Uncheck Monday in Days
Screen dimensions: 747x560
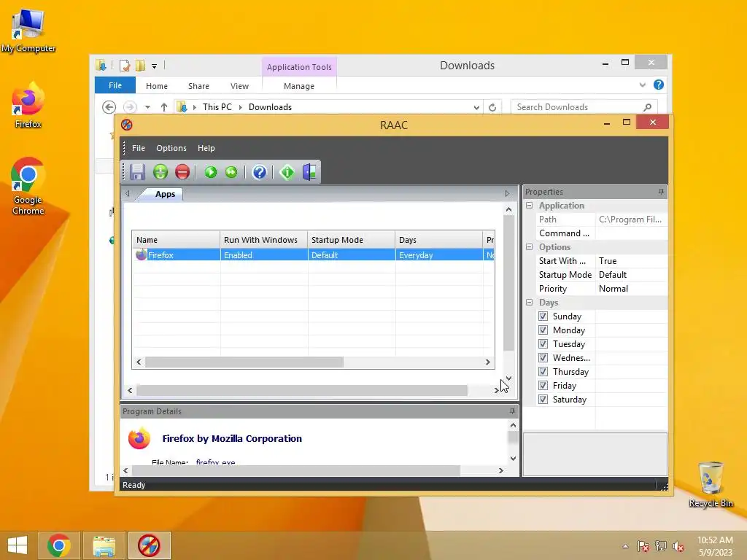543,330
